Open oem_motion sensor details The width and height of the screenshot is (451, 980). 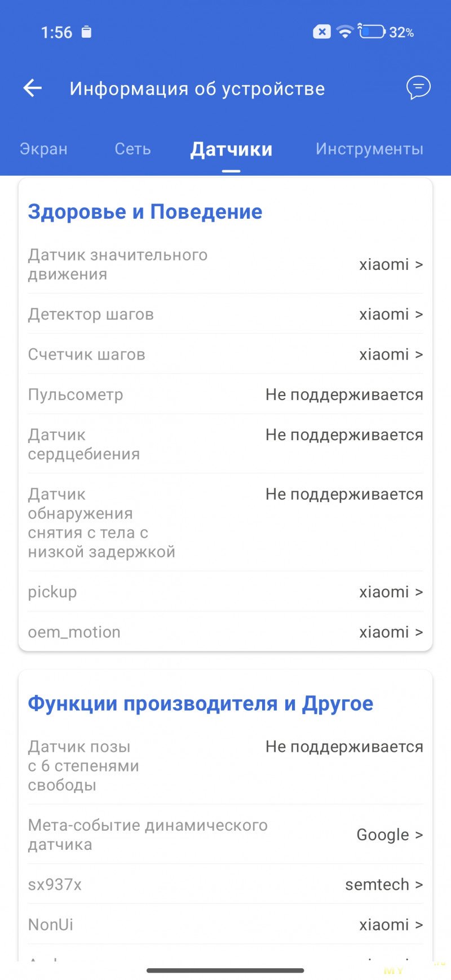click(x=391, y=632)
